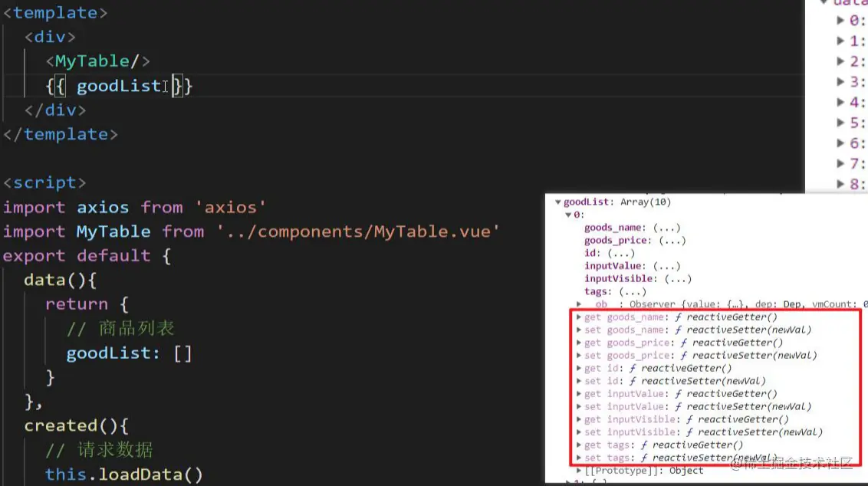Expand array item 3 in data panel
868x486 pixels.
click(x=840, y=82)
